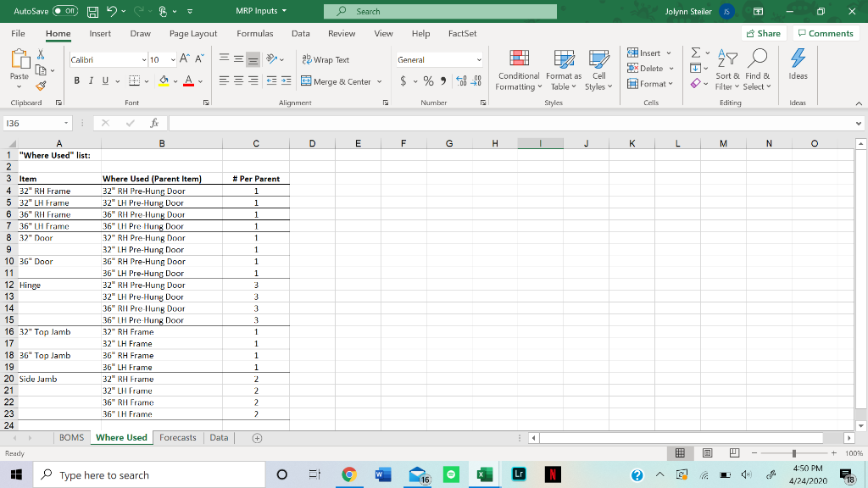Screen dimensions: 868x488
Task: Click Top Align icon
Action: tap(224, 58)
